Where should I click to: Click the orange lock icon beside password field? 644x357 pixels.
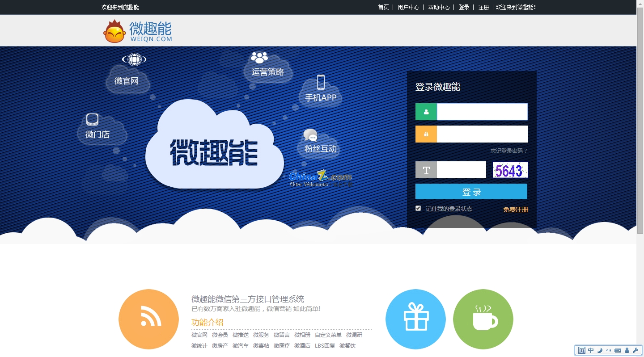point(426,134)
